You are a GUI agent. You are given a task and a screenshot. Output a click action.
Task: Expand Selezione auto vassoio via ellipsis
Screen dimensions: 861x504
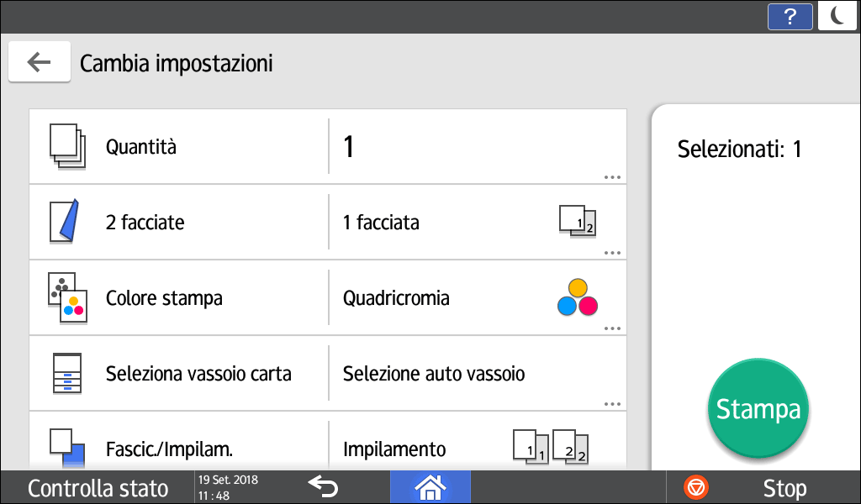(x=613, y=403)
